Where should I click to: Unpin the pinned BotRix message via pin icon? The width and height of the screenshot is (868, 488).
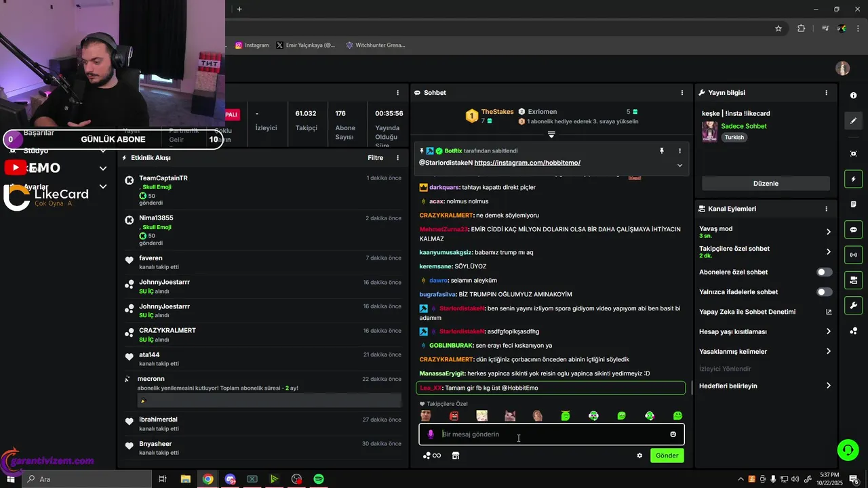click(x=662, y=151)
